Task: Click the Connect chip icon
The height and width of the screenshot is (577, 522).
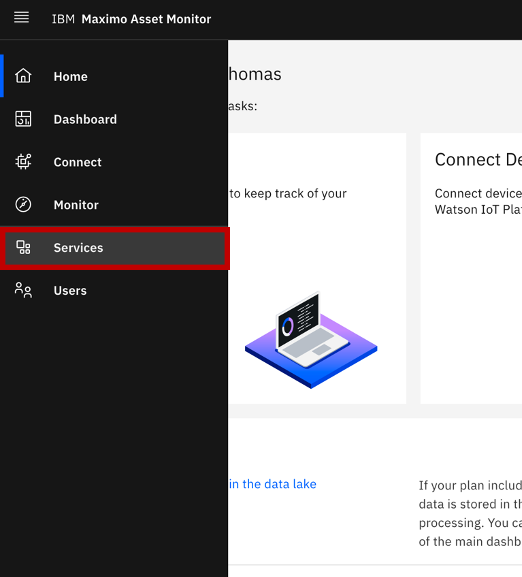Action: [x=23, y=162]
